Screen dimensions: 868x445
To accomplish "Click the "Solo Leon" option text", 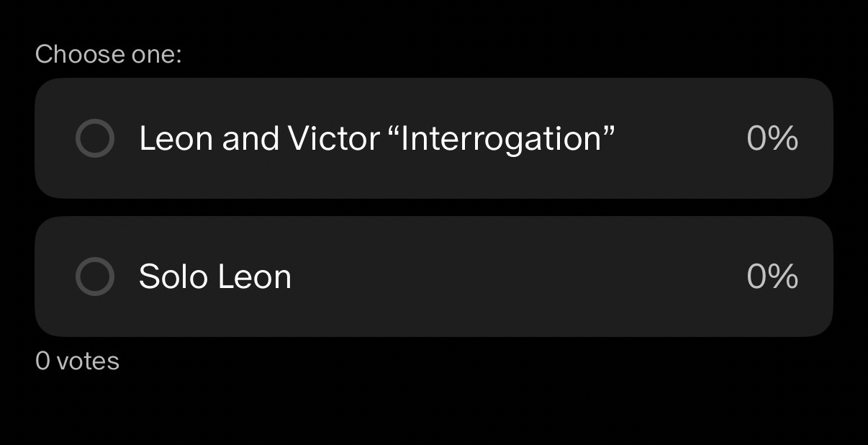I will [214, 277].
